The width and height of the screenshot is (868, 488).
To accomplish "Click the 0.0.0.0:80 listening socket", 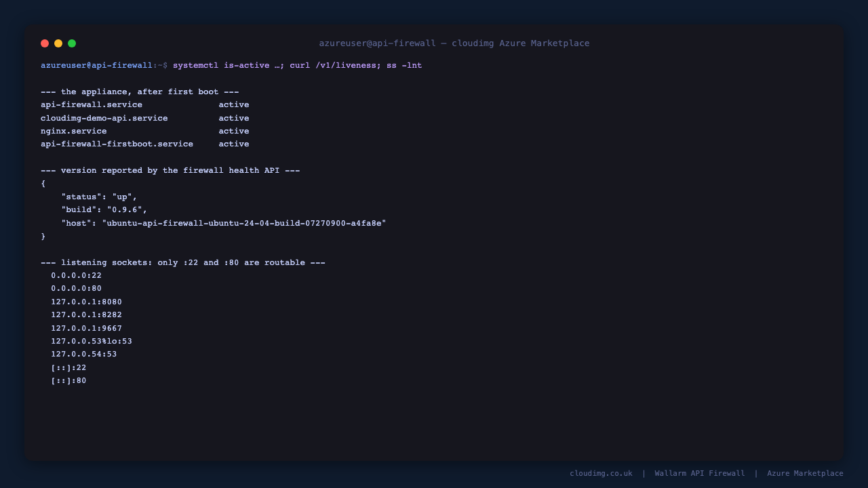I will [x=77, y=289].
